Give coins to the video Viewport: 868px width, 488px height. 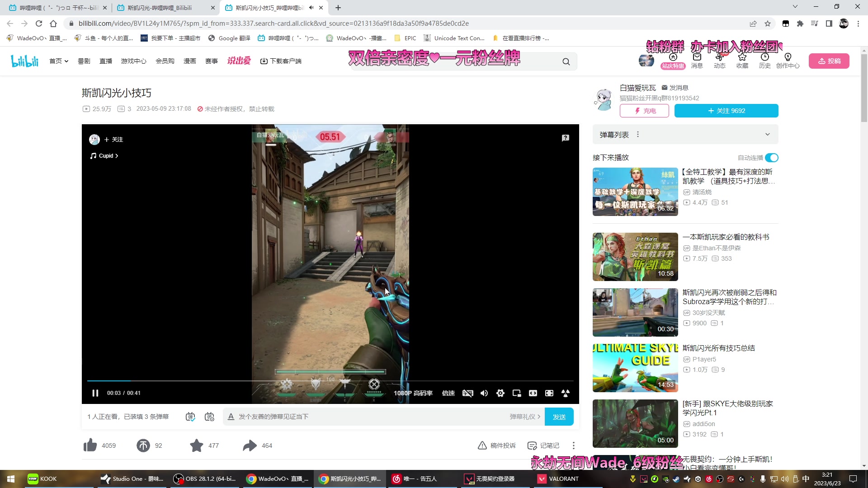tap(143, 446)
